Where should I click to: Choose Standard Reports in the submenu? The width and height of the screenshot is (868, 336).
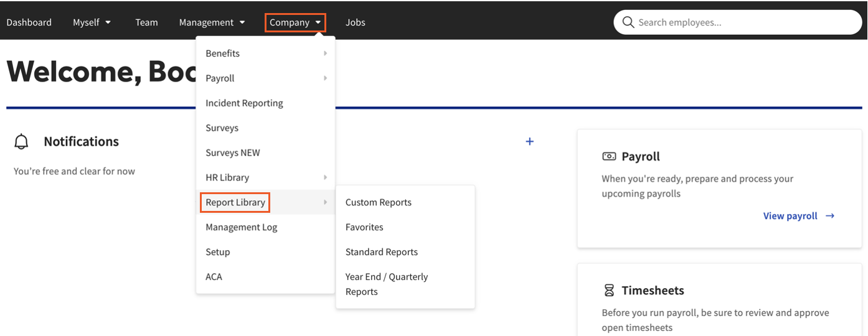point(382,252)
